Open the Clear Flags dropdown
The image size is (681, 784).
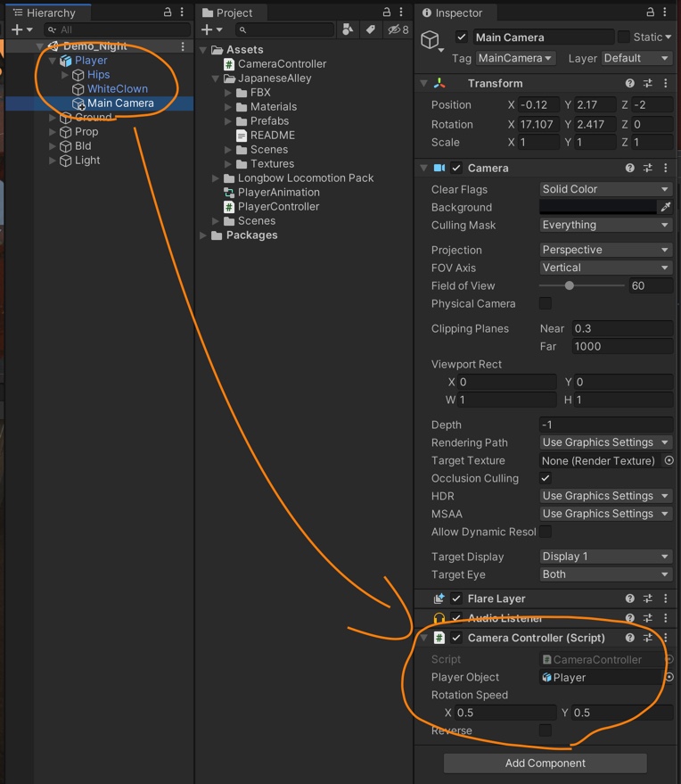605,189
